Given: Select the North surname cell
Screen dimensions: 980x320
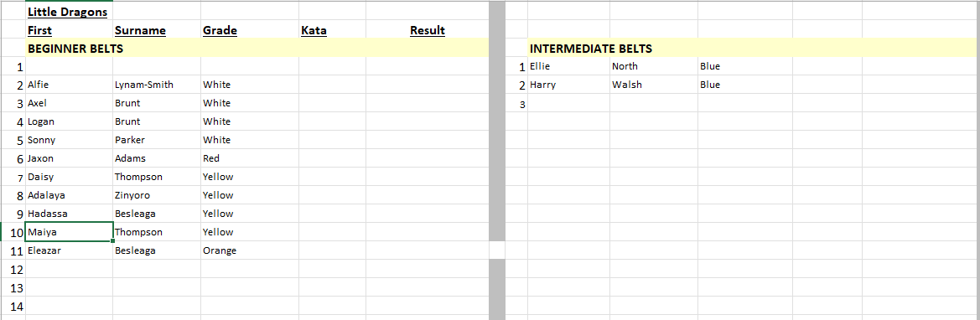Looking at the screenshot, I should (x=654, y=66).
